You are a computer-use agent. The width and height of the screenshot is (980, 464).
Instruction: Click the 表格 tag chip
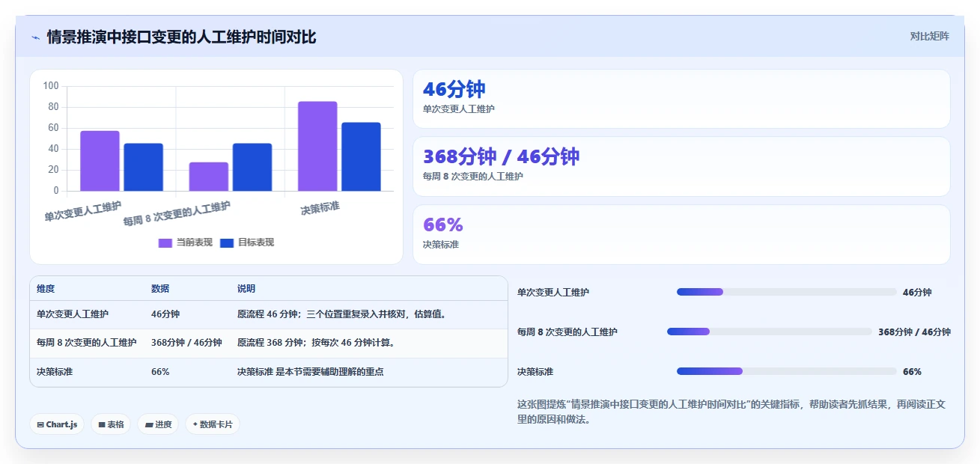coord(111,424)
